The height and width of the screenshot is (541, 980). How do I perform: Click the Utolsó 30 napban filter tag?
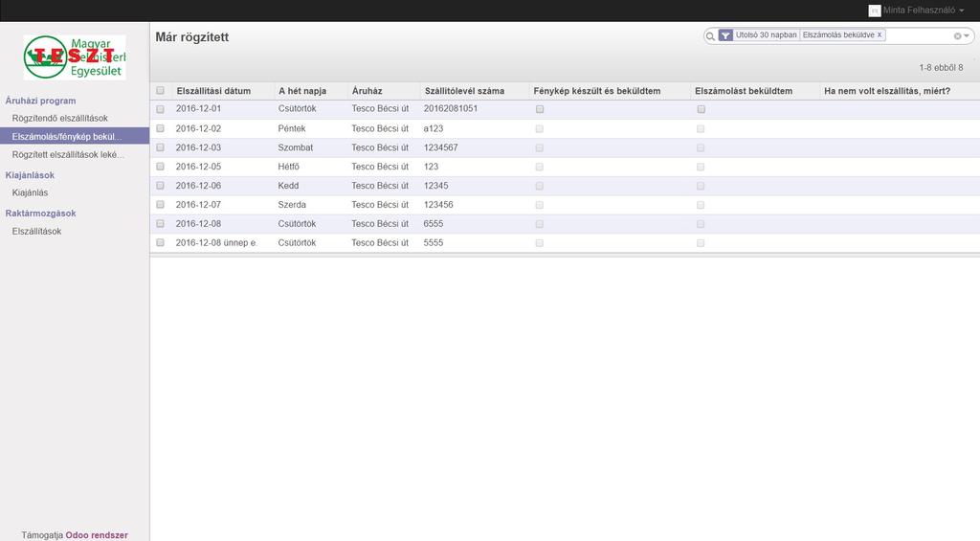pyautogui.click(x=767, y=35)
